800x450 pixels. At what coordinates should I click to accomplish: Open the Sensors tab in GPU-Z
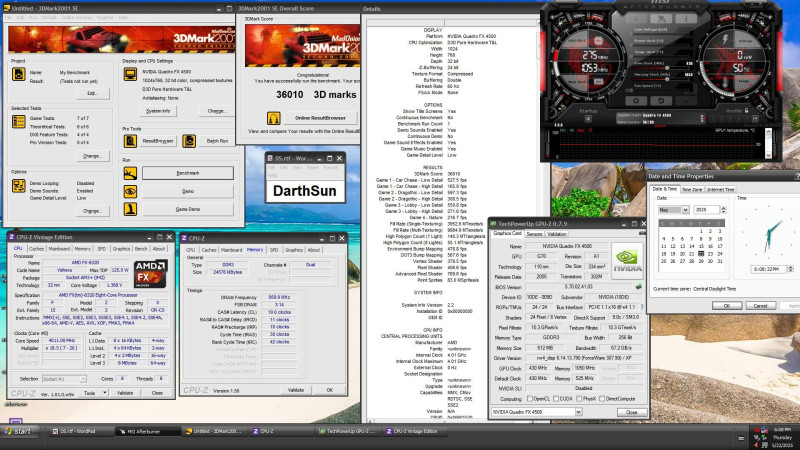[x=534, y=234]
